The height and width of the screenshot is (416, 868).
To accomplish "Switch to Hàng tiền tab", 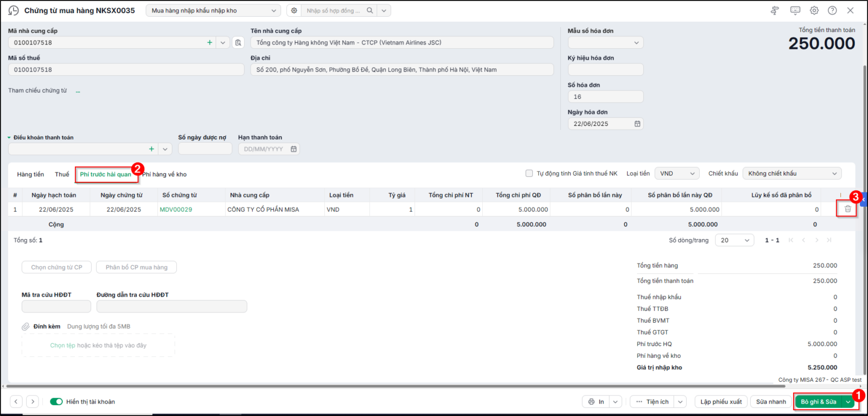I will 30,175.
